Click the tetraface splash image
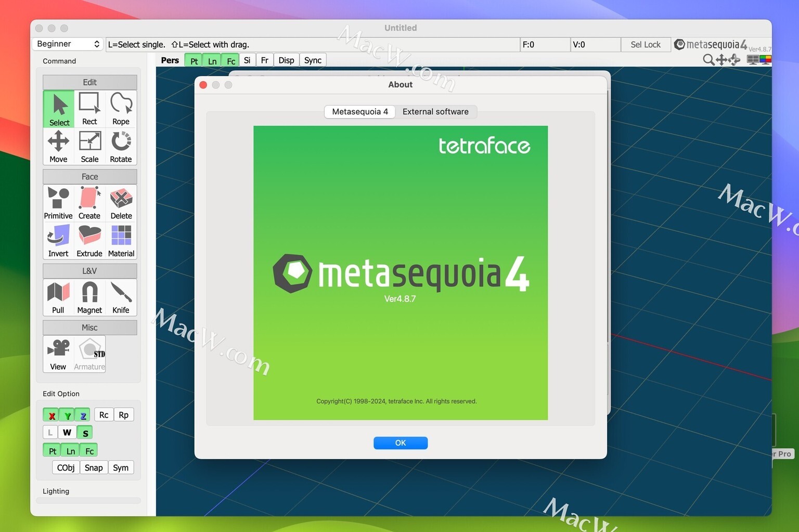 pos(401,273)
